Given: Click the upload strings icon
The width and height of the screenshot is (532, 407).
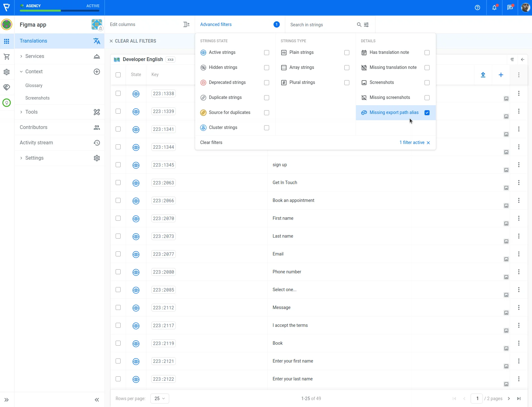Looking at the screenshot, I should [x=483, y=75].
